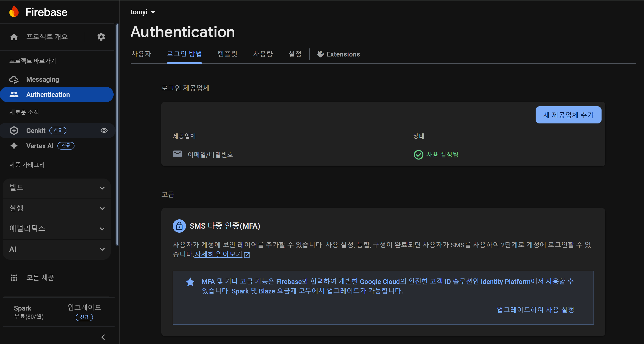Open the tomyi project dropdown
The height and width of the screenshot is (344, 644).
tap(143, 12)
